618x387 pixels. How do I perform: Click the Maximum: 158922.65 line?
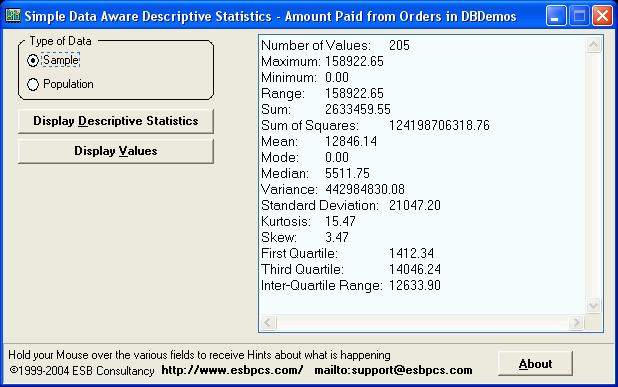[322, 61]
